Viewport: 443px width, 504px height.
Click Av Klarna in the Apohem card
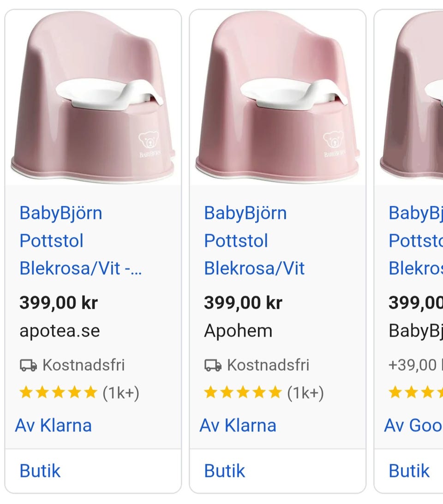tap(238, 425)
